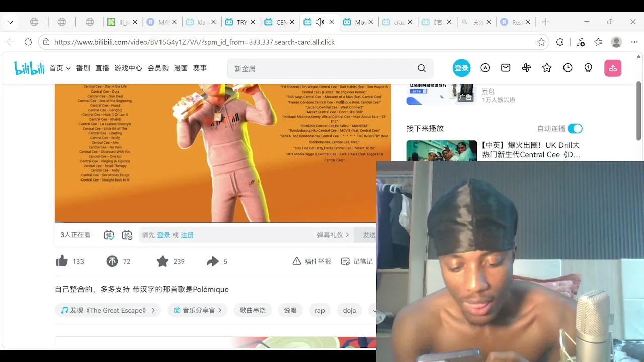Select the rap tag

click(x=320, y=310)
